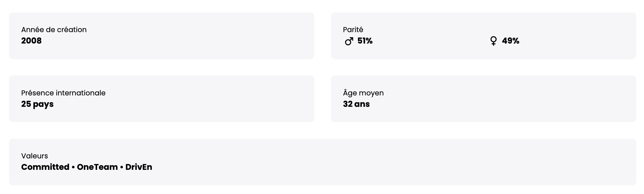644x194 pixels.
Task: Click the Valeurs label
Action: (x=34, y=156)
